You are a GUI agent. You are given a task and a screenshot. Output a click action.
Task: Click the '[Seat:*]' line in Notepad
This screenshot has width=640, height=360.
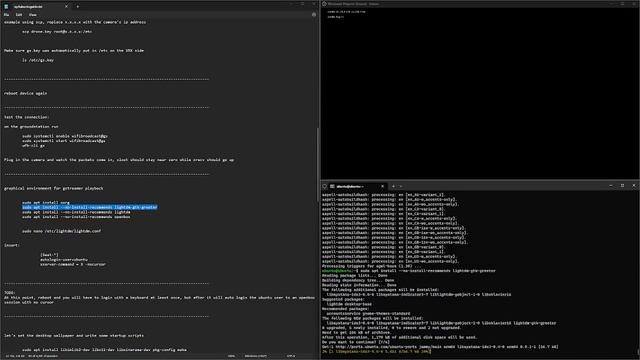pyautogui.click(x=49, y=255)
